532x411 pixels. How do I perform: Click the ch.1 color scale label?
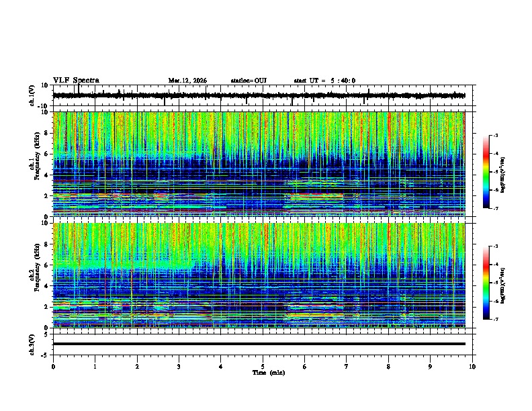(x=503, y=175)
